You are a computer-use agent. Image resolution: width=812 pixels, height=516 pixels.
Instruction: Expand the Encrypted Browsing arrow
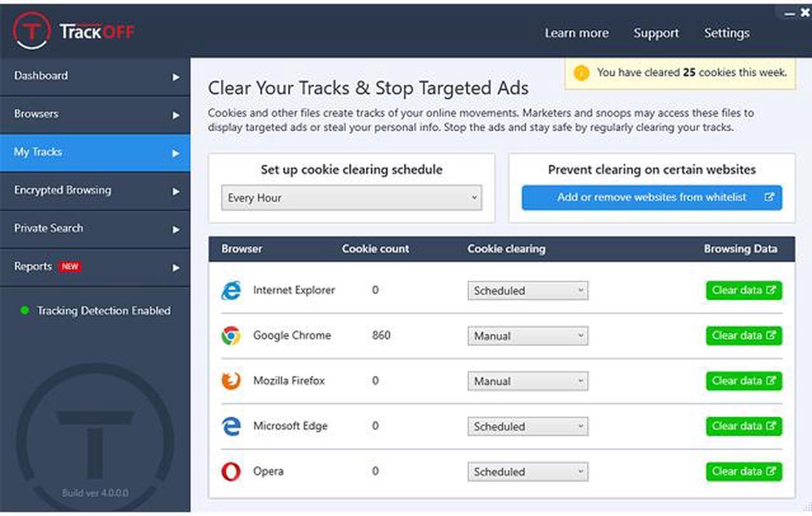pyautogui.click(x=176, y=191)
